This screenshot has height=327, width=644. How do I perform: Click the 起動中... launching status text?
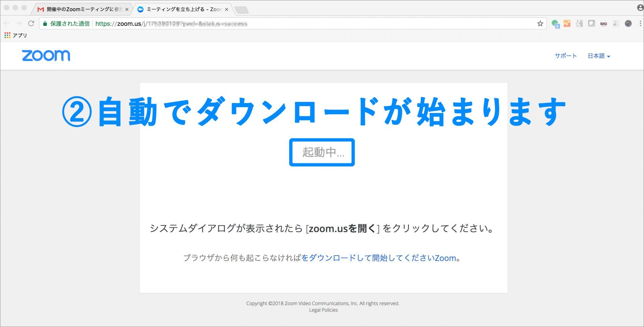tap(323, 152)
